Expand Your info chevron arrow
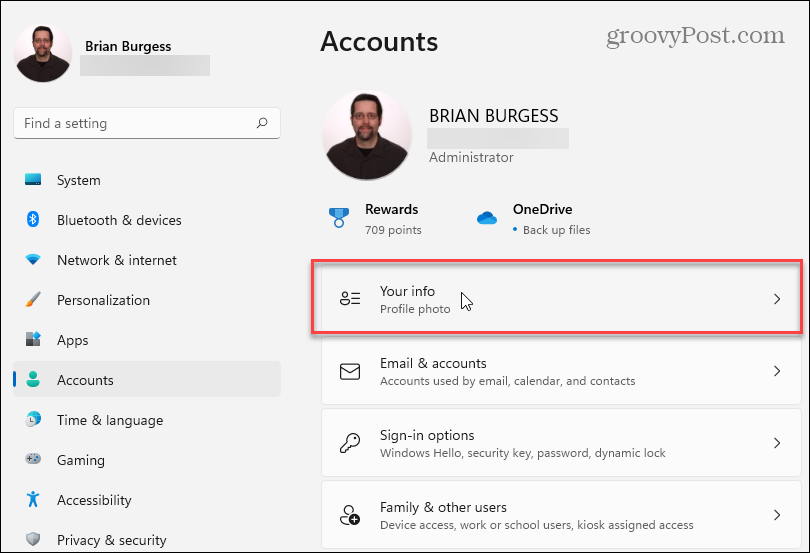 (x=776, y=299)
